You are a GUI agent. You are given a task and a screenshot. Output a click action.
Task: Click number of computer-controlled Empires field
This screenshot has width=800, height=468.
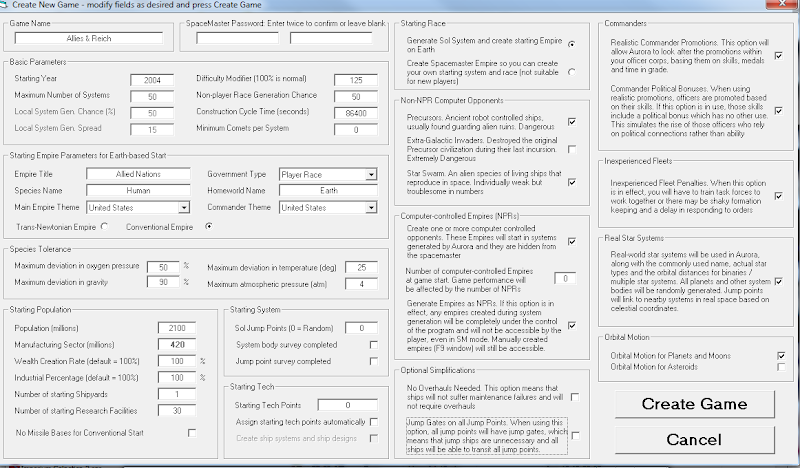coord(565,278)
